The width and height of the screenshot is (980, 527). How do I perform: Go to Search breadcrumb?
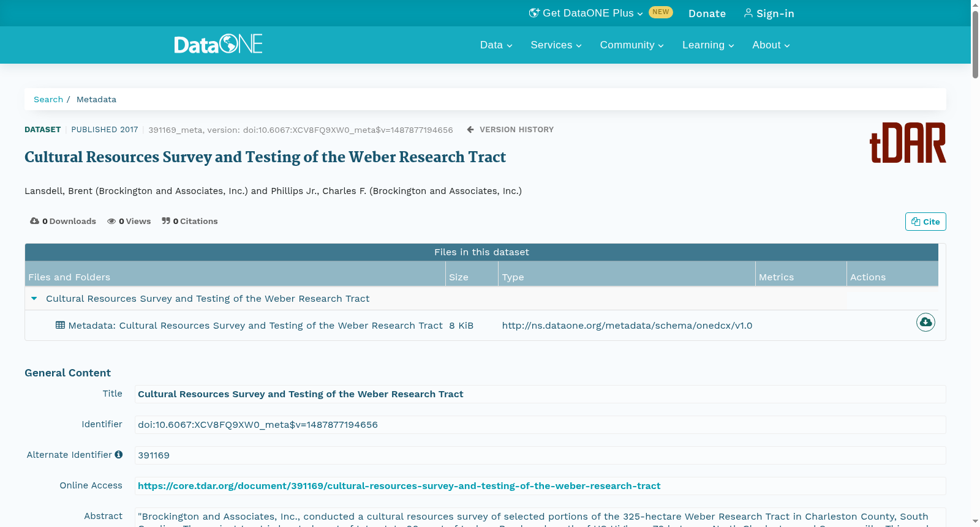(48, 99)
